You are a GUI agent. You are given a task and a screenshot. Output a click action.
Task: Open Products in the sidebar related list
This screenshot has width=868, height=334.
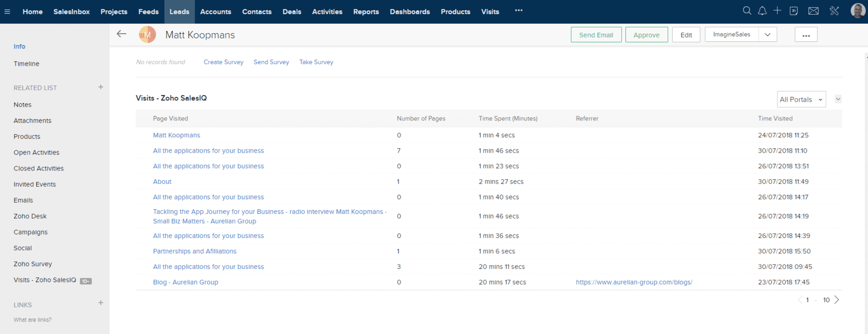pyautogui.click(x=27, y=137)
